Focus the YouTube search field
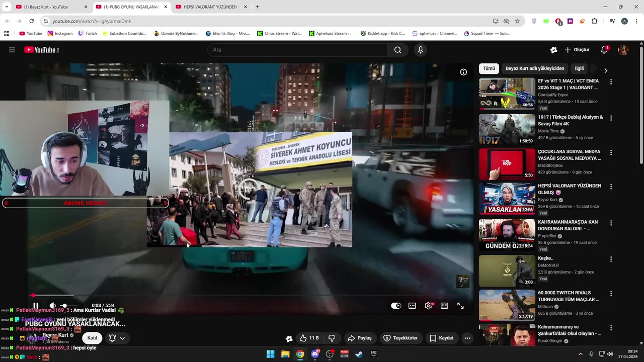This screenshot has height=362, width=644. pos(297,50)
